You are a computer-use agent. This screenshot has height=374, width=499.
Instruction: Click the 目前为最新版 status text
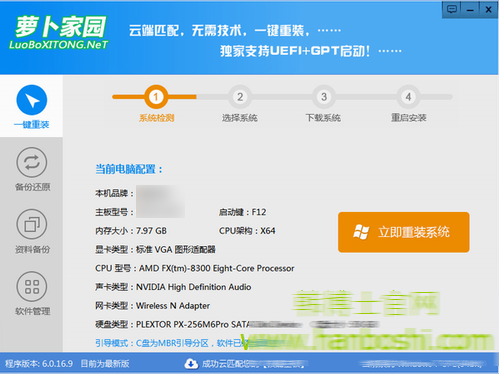point(105,364)
